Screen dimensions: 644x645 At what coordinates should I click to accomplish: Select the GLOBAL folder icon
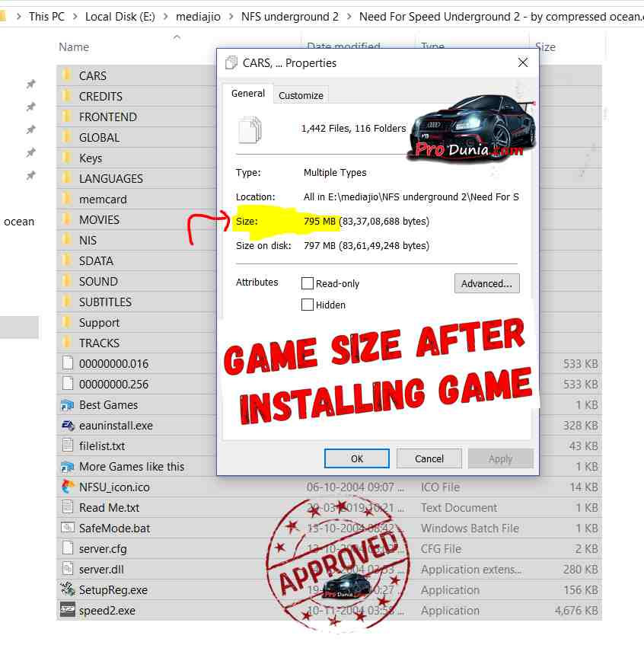65,137
